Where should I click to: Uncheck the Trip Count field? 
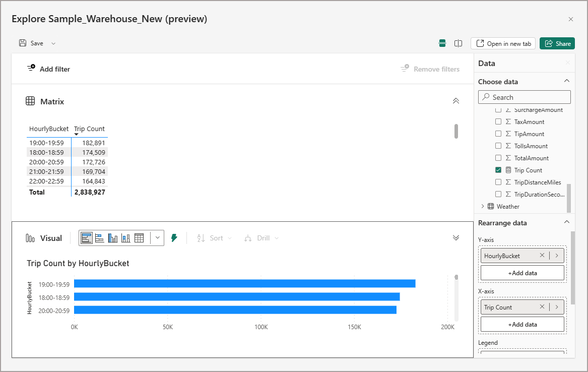(498, 170)
